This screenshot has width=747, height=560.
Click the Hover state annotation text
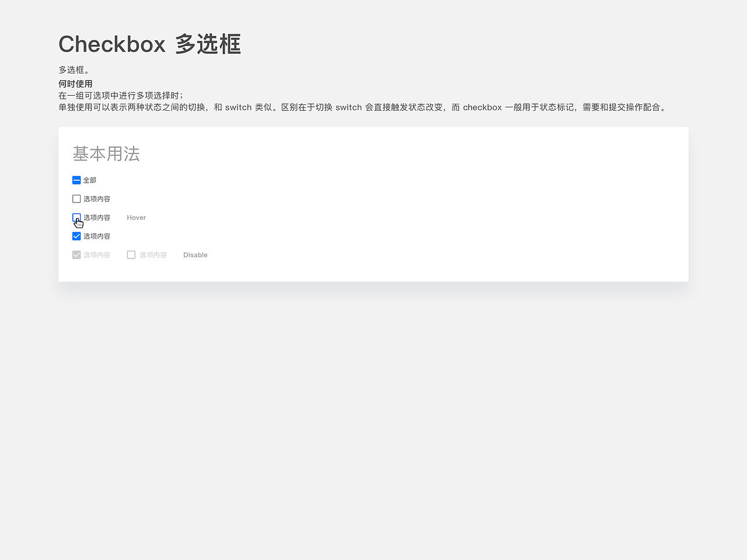(136, 218)
